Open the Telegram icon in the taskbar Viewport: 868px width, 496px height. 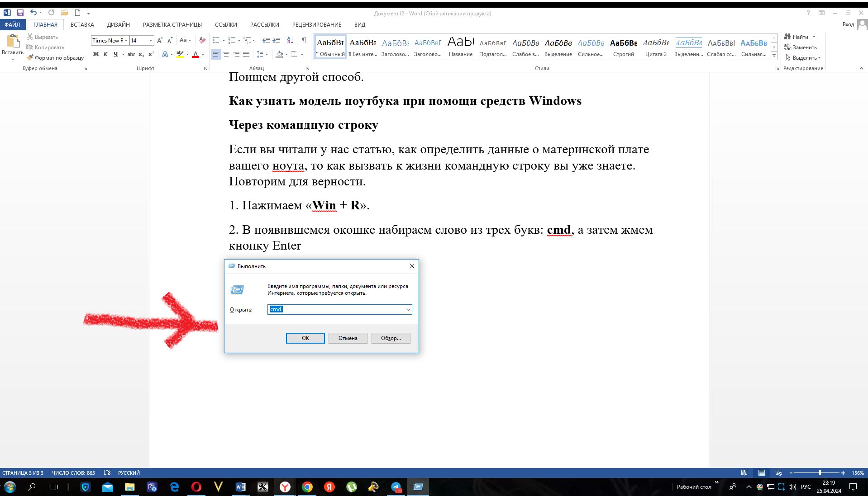(x=396, y=487)
